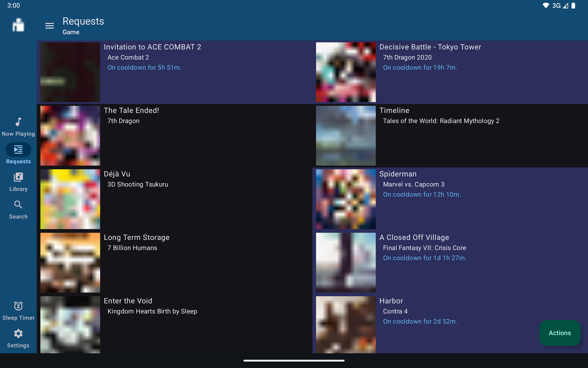Tap game name 3D Shooting Tsukuru

(x=138, y=184)
